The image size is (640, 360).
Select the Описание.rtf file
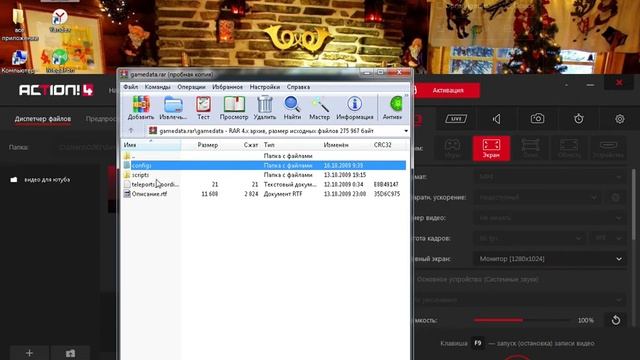coord(264,194)
